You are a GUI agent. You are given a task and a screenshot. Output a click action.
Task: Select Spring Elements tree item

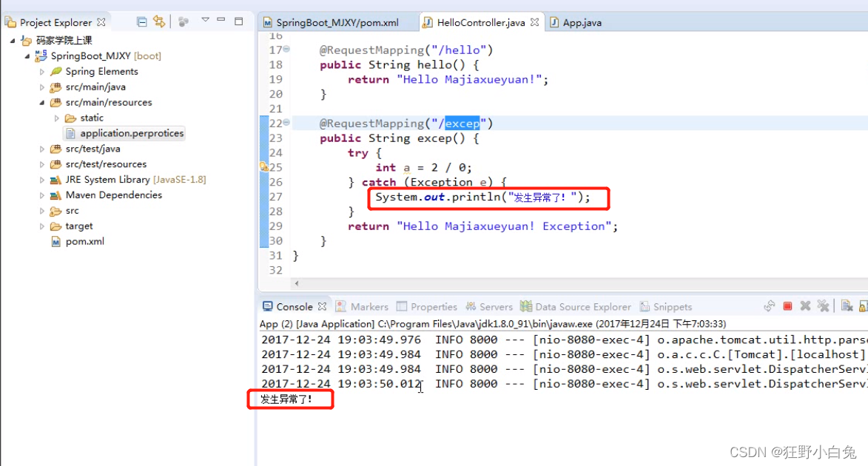coord(102,72)
